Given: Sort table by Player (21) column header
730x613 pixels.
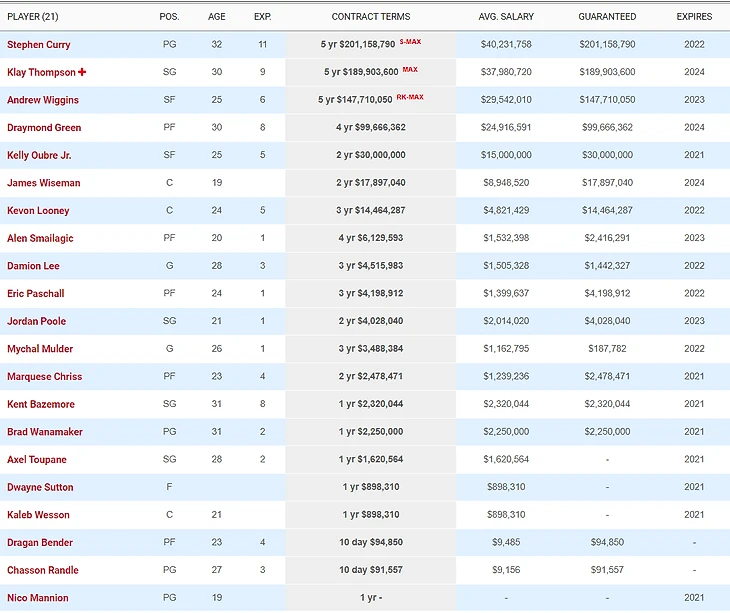Looking at the screenshot, I should 35,17.
